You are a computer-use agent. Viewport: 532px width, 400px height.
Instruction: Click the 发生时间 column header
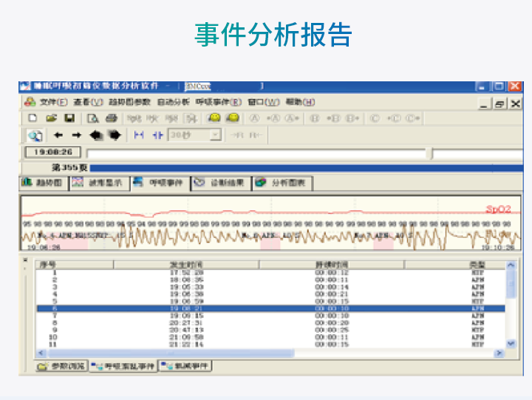click(186, 265)
